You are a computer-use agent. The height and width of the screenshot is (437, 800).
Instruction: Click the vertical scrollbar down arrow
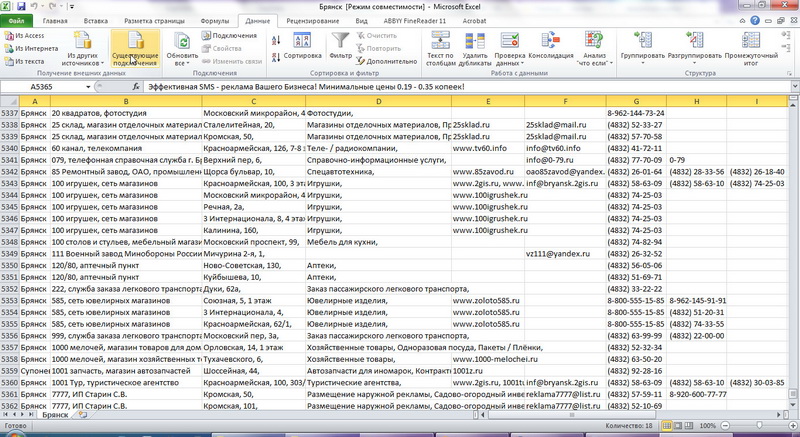pos(793,404)
